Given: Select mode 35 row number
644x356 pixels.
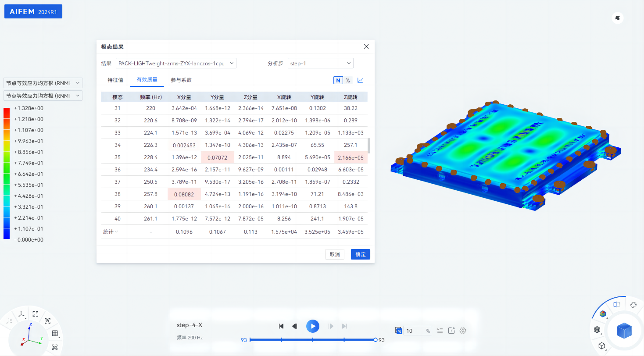Looking at the screenshot, I should click(x=118, y=157).
